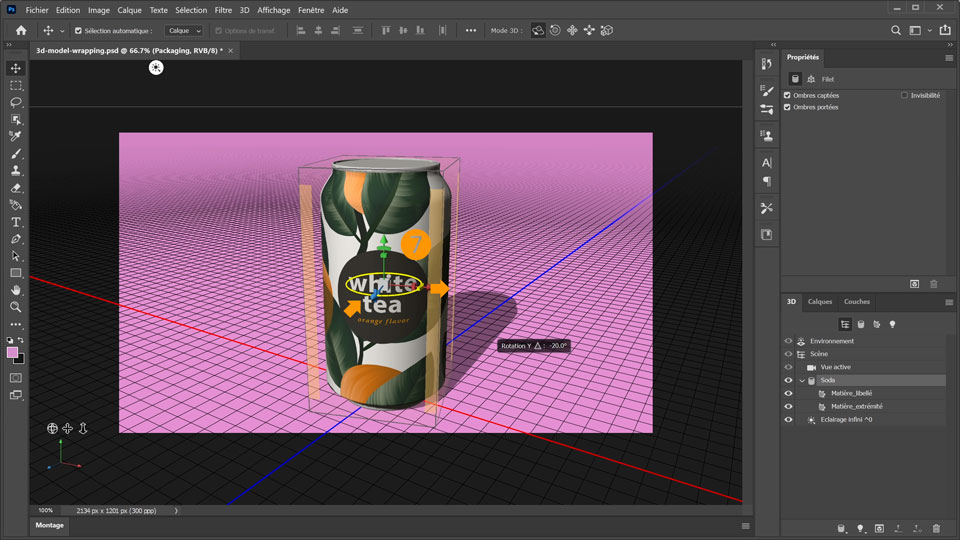Select the Lasso tool in the toolbar
Viewport: 960px width, 540px height.
[16, 102]
